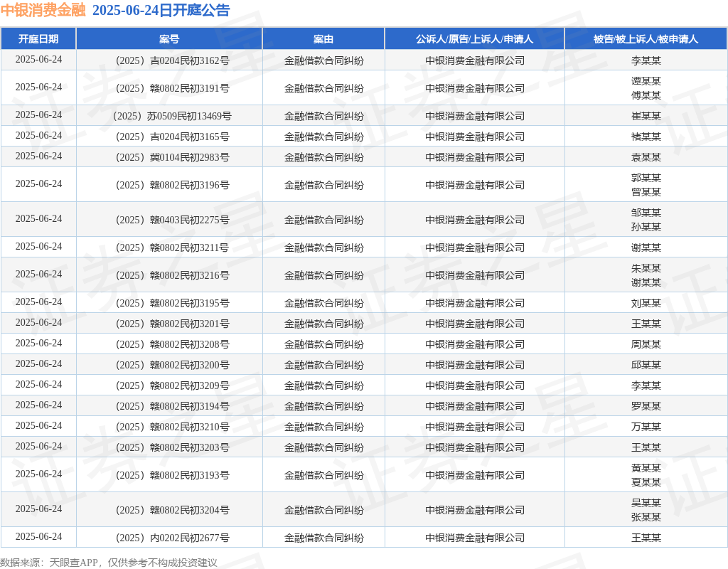Viewport: 728px width, 569px height.
Task: Click the 2025-06-24日开庭公告 heading
Action: tap(161, 10)
